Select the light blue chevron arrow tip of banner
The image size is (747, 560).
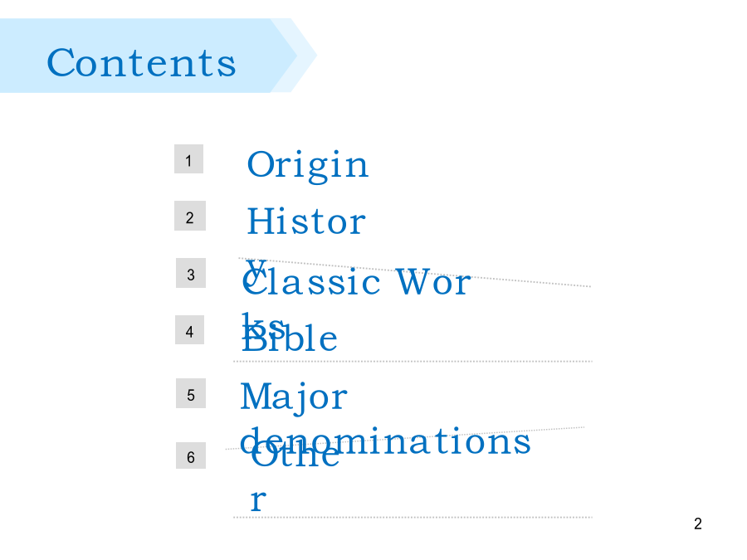pyautogui.click(x=299, y=56)
